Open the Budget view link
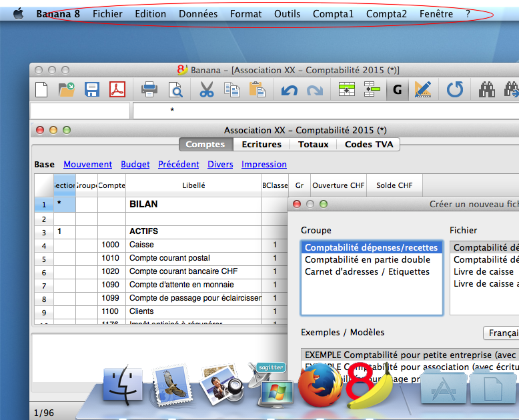 135,165
